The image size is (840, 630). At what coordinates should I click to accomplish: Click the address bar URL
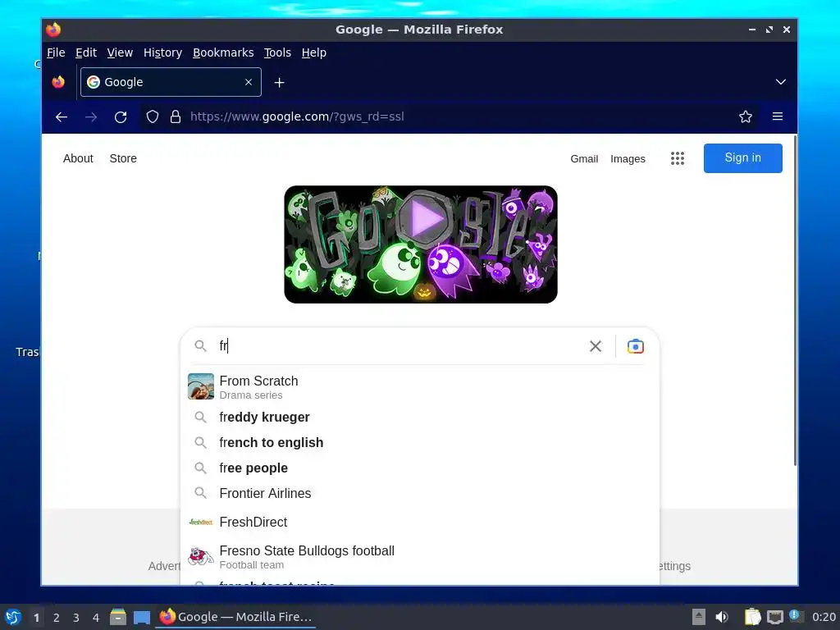point(297,116)
